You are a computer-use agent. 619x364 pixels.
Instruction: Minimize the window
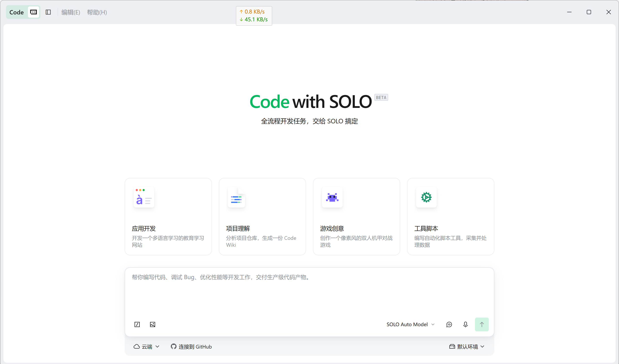coord(569,12)
